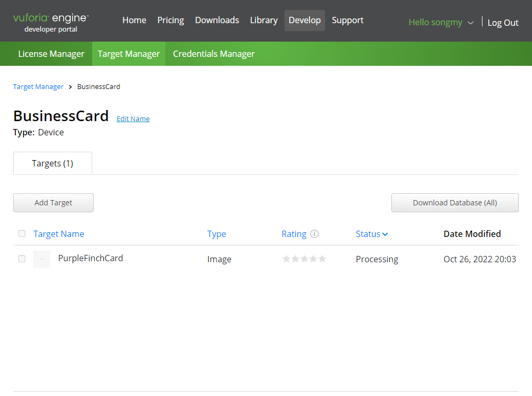This screenshot has width=532, height=396.
Task: Click the Type: Device label
Action: point(38,132)
